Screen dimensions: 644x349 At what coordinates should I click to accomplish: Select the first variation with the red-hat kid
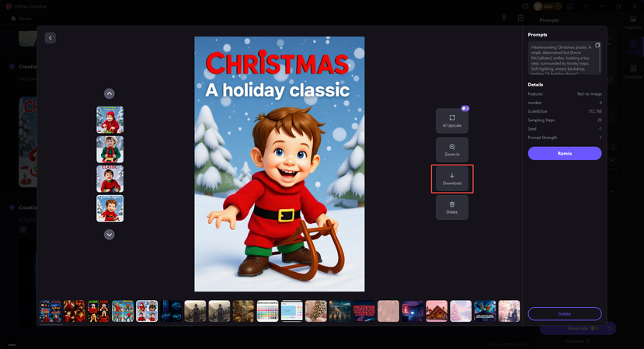click(x=110, y=120)
